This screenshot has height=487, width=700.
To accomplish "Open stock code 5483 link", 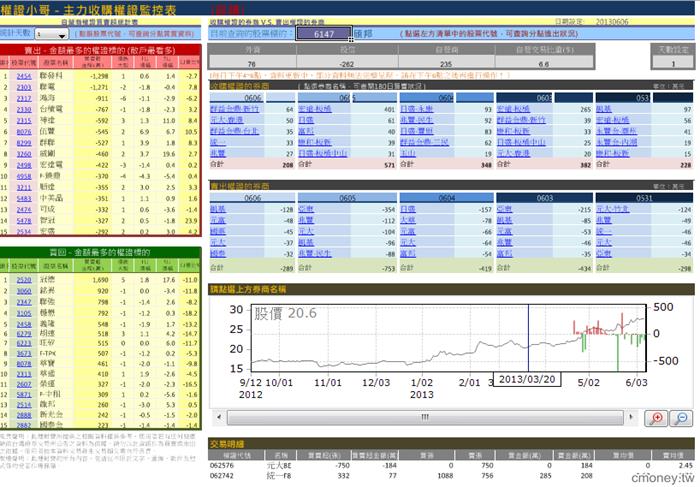I will (24, 199).
